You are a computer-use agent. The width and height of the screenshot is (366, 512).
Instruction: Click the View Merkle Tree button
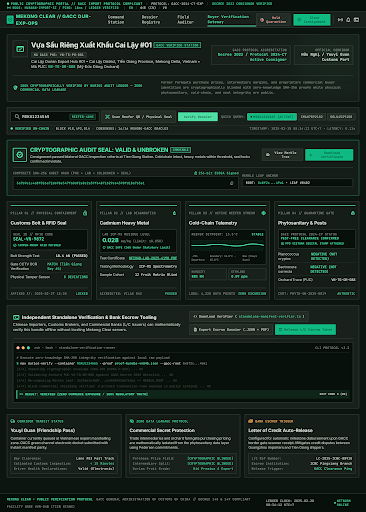tap(282, 155)
